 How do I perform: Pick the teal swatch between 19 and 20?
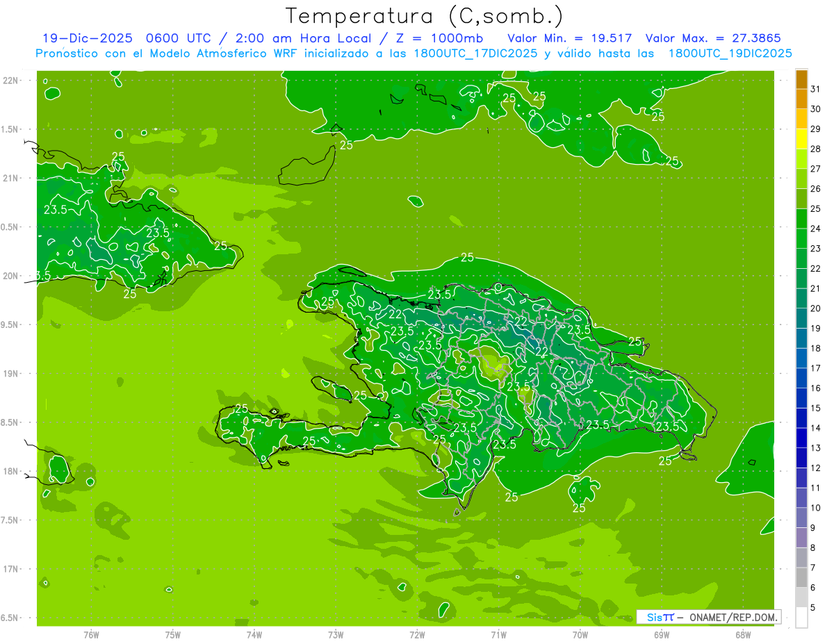pos(802,318)
